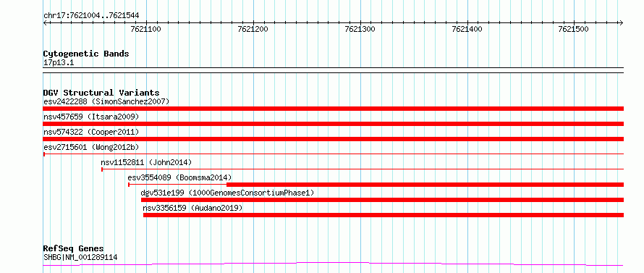Click the left arrow of the ruler
Screen dimensions: 644x273
click(45, 22)
